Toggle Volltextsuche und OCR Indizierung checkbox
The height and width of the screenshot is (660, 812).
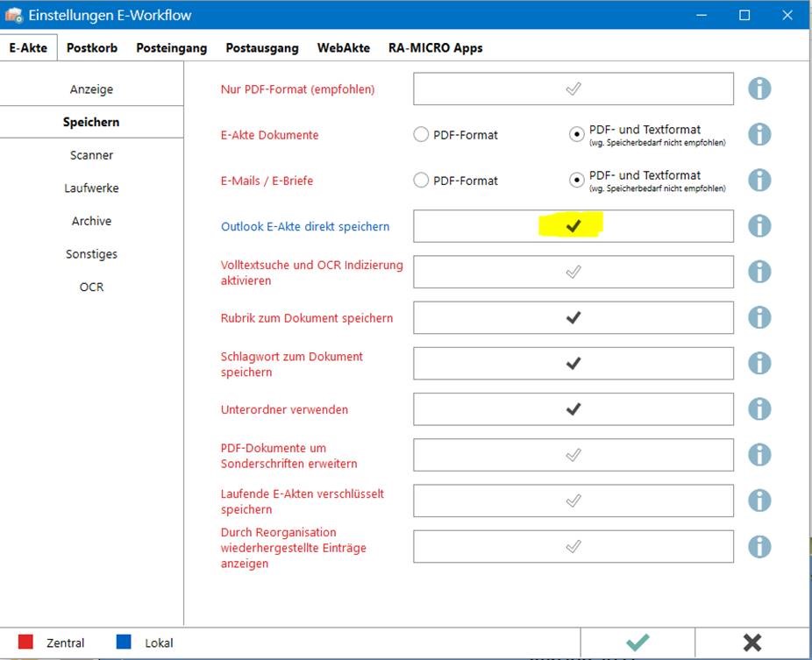click(573, 272)
